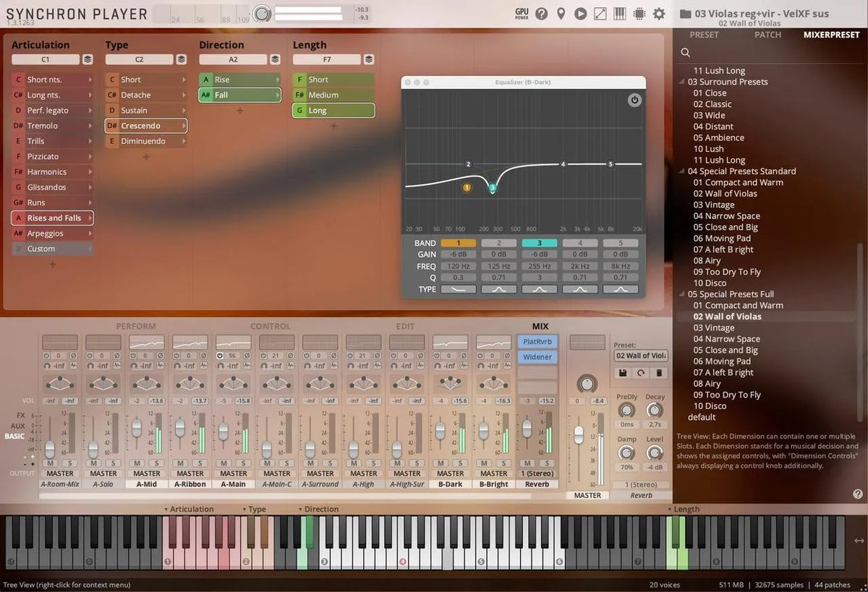The image size is (868, 592).
Task: Open the Settings gear icon
Action: click(658, 13)
